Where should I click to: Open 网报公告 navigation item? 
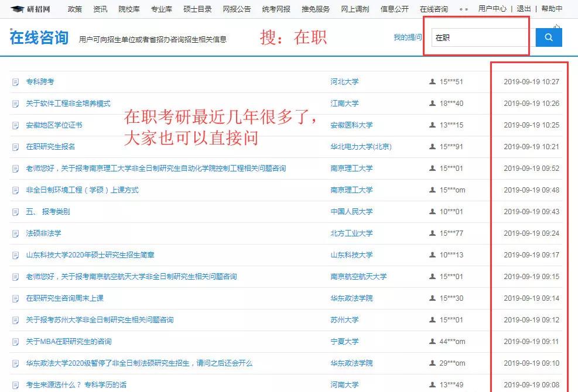point(237,9)
